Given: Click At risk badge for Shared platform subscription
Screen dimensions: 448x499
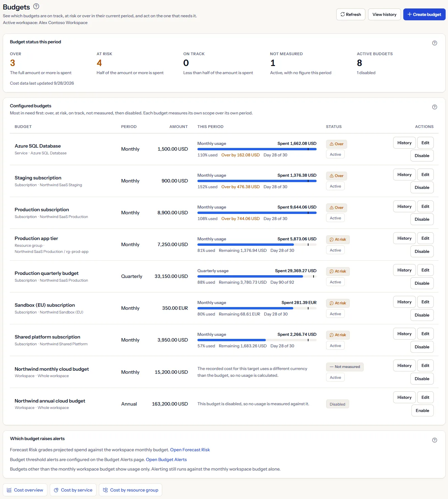Looking at the screenshot, I should [x=338, y=335].
